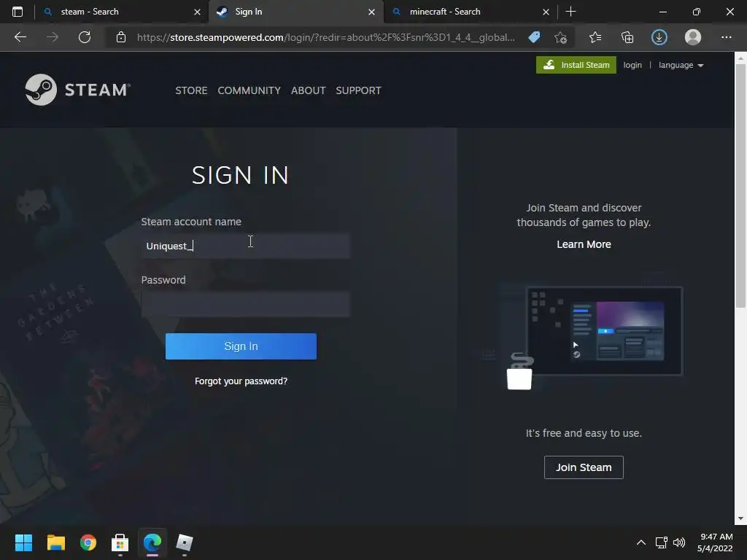
Task: Switch to Microsoft Edge taskbar icon
Action: [152, 542]
